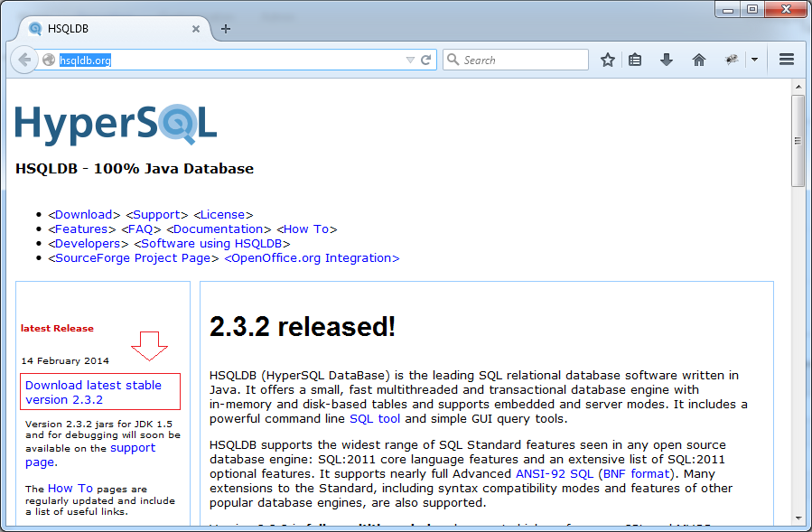
Task: Open the ANSI-92 SQL link
Action: 555,473
